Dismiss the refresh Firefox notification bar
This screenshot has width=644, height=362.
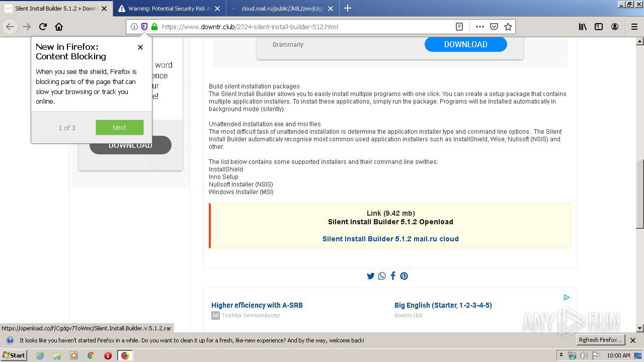(x=633, y=340)
